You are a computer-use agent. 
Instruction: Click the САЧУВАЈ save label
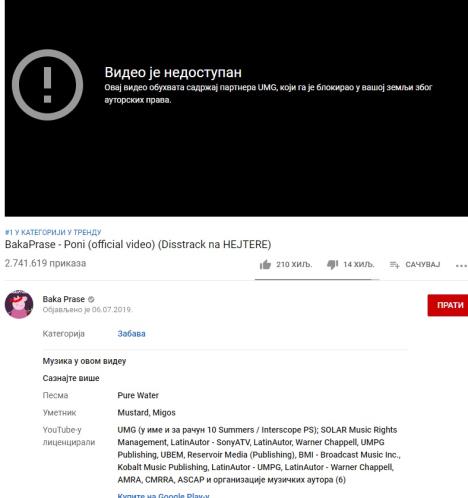pyautogui.click(x=423, y=265)
